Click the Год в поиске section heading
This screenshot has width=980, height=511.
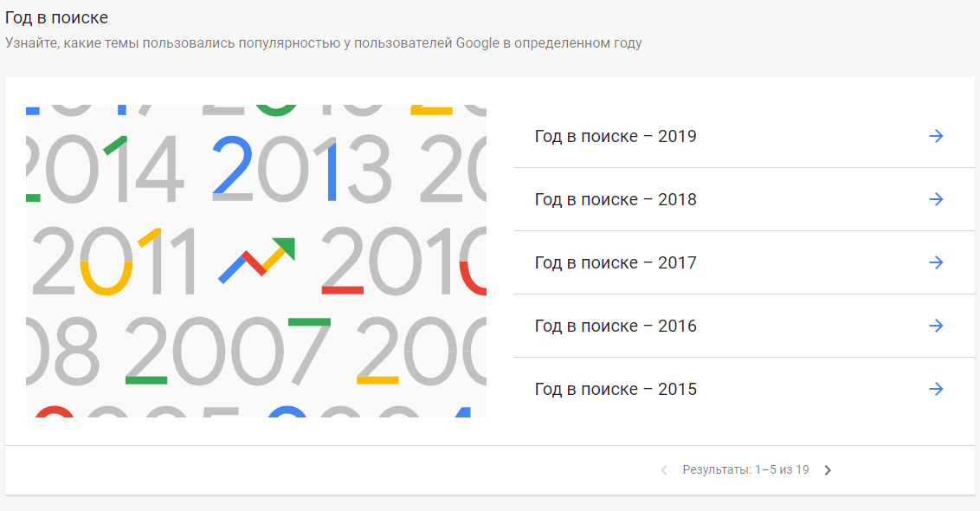(56, 17)
